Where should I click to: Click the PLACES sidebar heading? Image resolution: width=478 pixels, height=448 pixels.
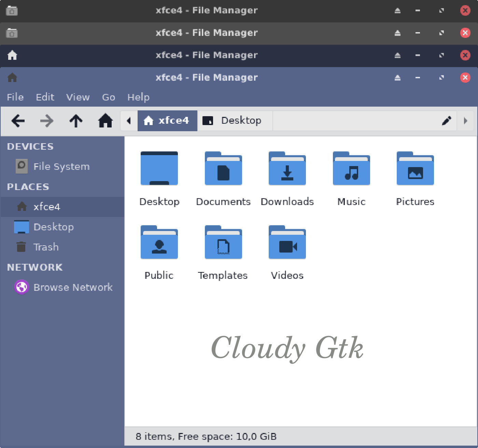point(28,187)
